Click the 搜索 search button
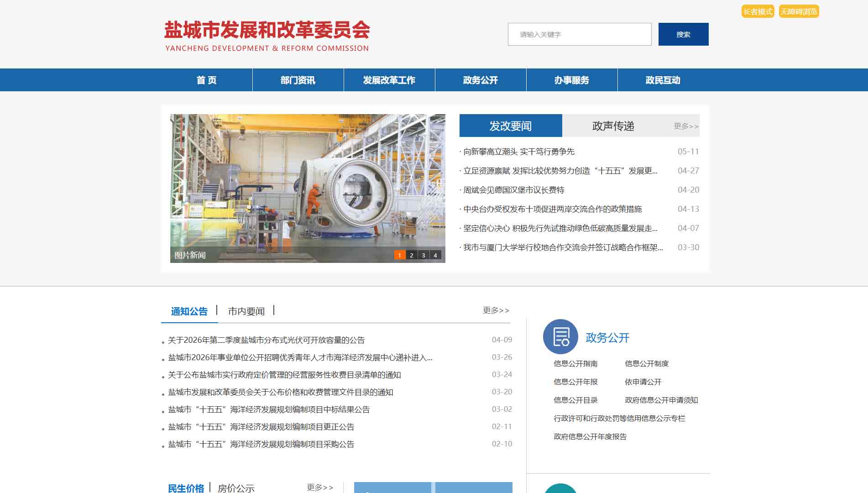This screenshot has width=868, height=493. [x=683, y=34]
